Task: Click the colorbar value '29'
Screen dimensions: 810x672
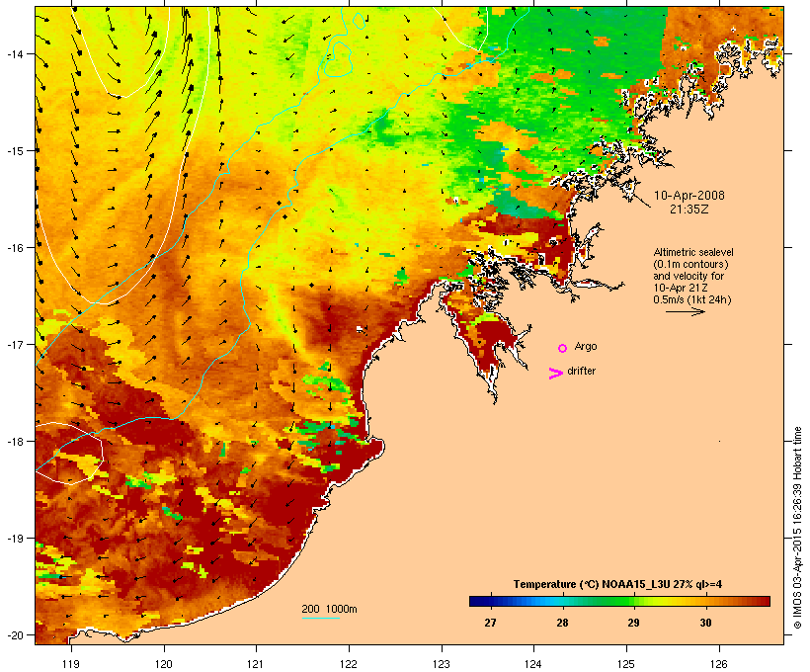Action: click(633, 623)
